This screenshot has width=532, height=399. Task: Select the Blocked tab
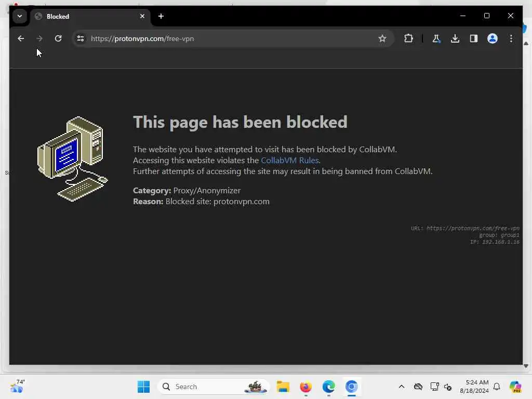[90, 16]
